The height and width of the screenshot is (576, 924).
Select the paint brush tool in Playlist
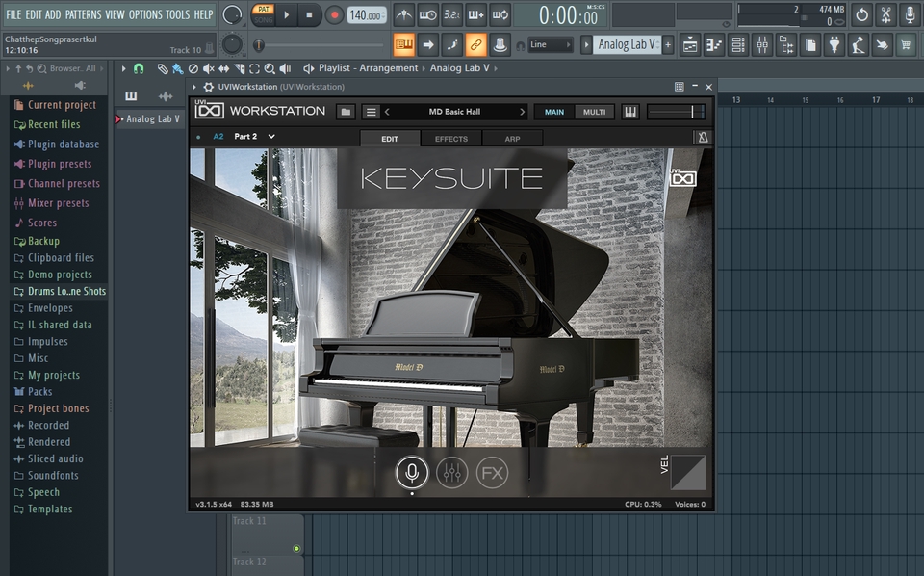coord(177,68)
